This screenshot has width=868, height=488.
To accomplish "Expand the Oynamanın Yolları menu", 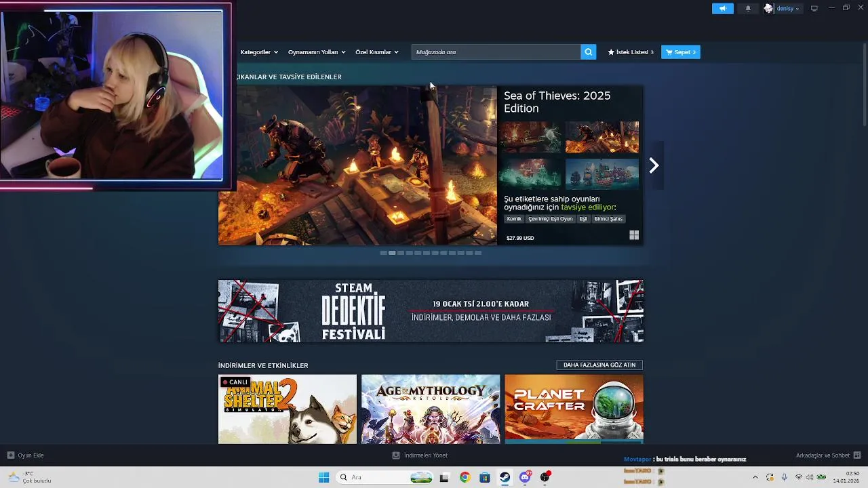I will (x=317, y=52).
